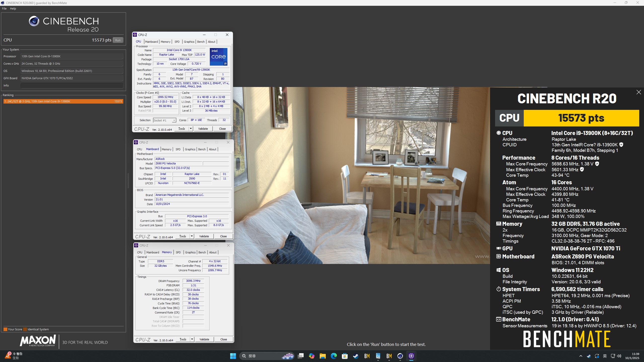Image resolution: width=644 pixels, height=362 pixels.
Task: Open the volume control from the tray
Action: (619, 356)
